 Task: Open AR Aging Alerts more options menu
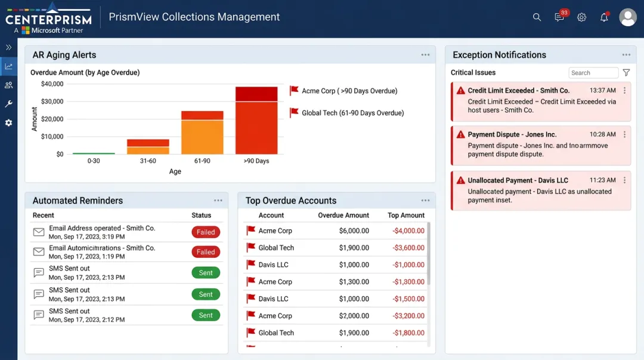(425, 55)
